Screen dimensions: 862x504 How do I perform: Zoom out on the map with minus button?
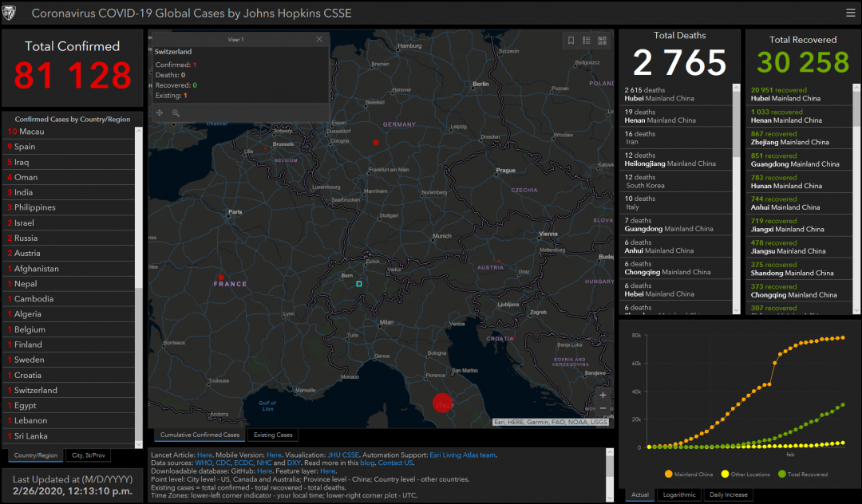click(x=603, y=408)
